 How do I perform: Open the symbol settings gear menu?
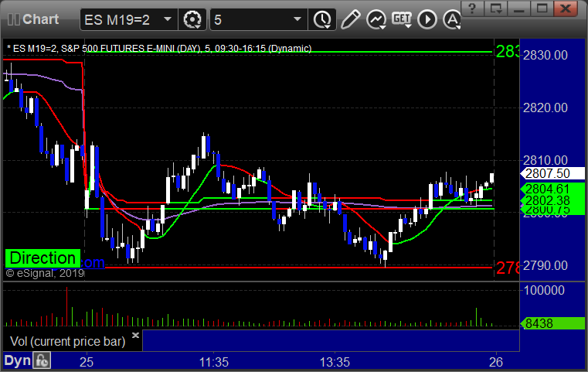click(192, 19)
